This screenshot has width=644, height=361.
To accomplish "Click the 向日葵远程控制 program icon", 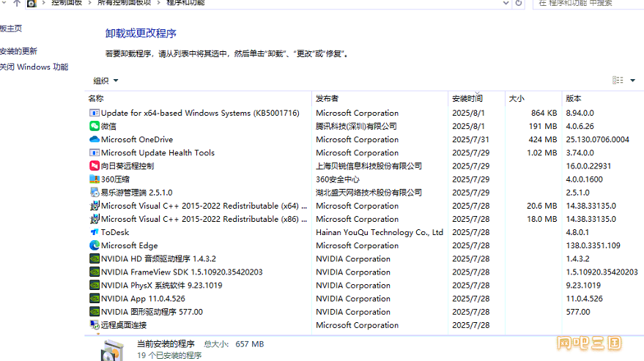I will pos(95,166).
